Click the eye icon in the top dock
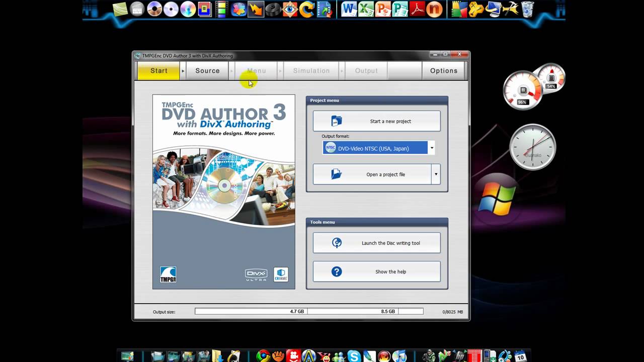The height and width of the screenshot is (362, 644). pyautogui.click(x=290, y=9)
